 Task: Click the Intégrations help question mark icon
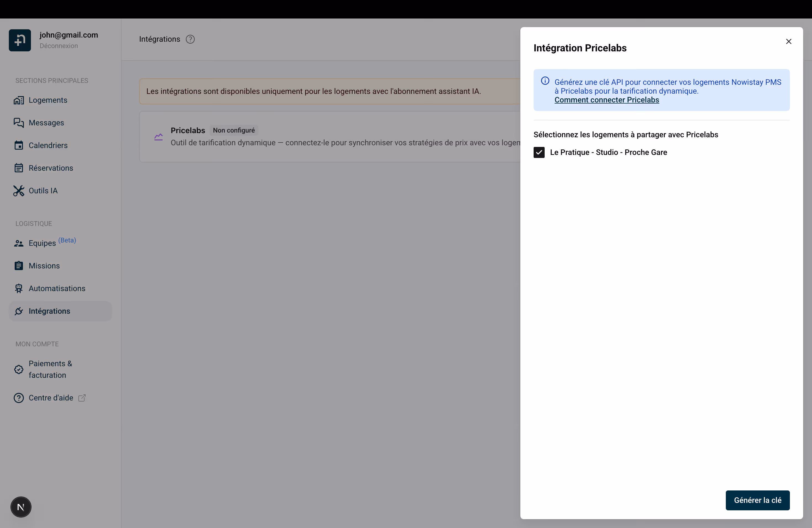(190, 39)
